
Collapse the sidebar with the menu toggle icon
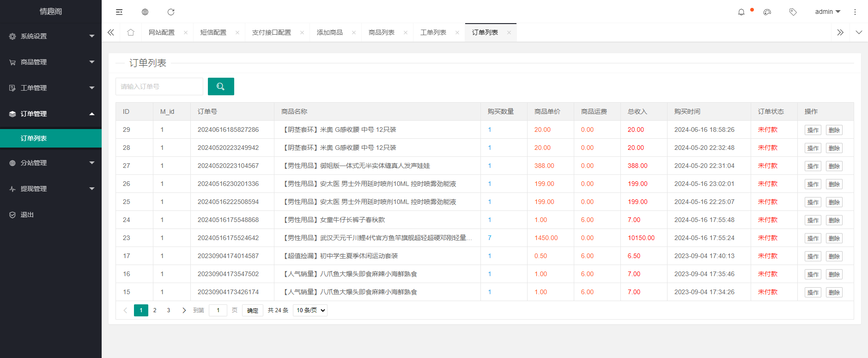pos(119,12)
